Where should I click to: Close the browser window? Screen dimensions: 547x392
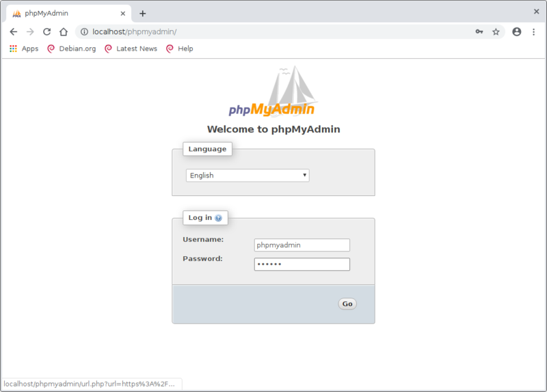pos(536,12)
